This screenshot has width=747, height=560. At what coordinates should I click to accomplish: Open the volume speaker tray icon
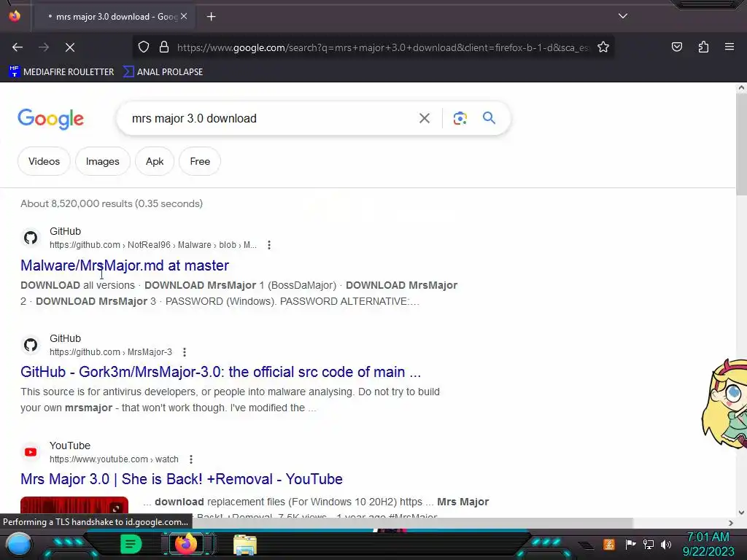coord(666,544)
